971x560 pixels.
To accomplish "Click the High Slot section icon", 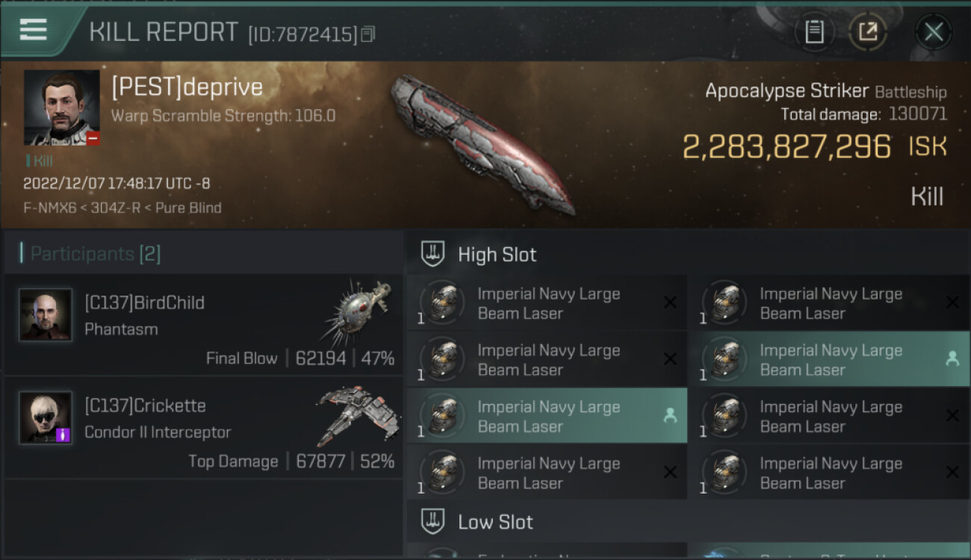I will (433, 255).
